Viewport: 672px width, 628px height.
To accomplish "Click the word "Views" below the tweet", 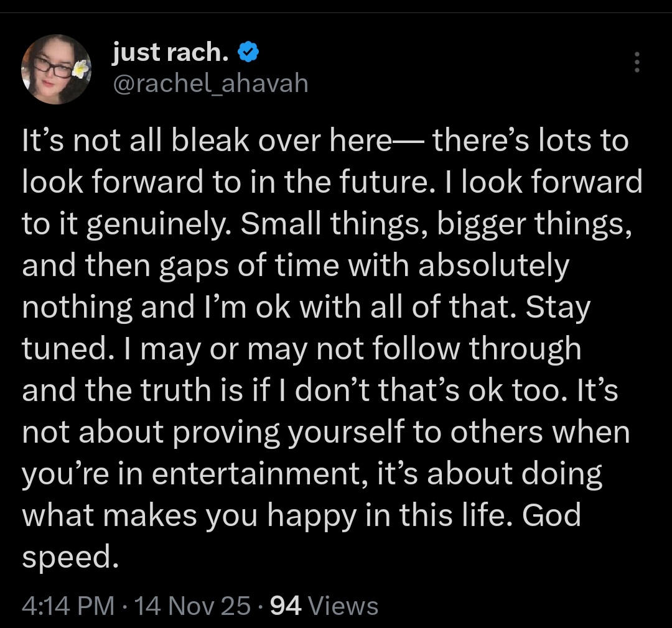I will 343,605.
